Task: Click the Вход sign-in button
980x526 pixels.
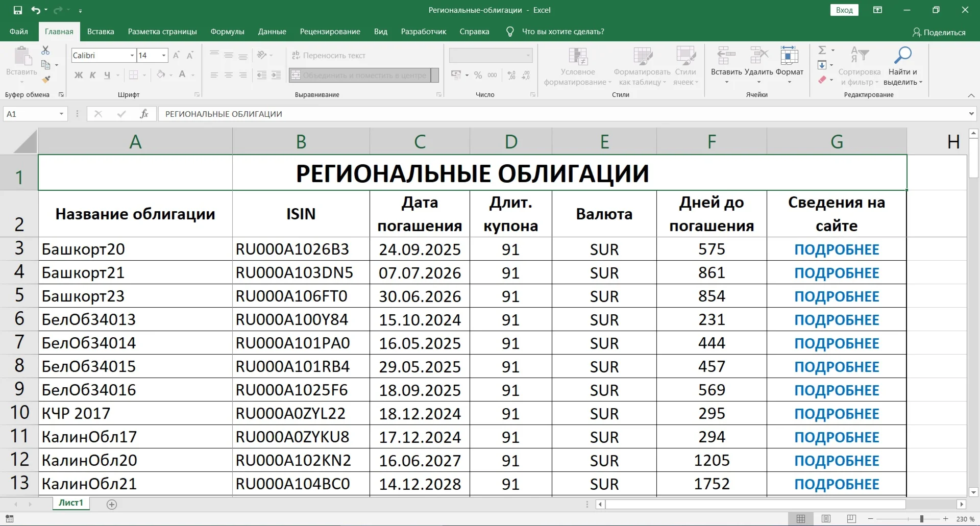Action: [845, 10]
